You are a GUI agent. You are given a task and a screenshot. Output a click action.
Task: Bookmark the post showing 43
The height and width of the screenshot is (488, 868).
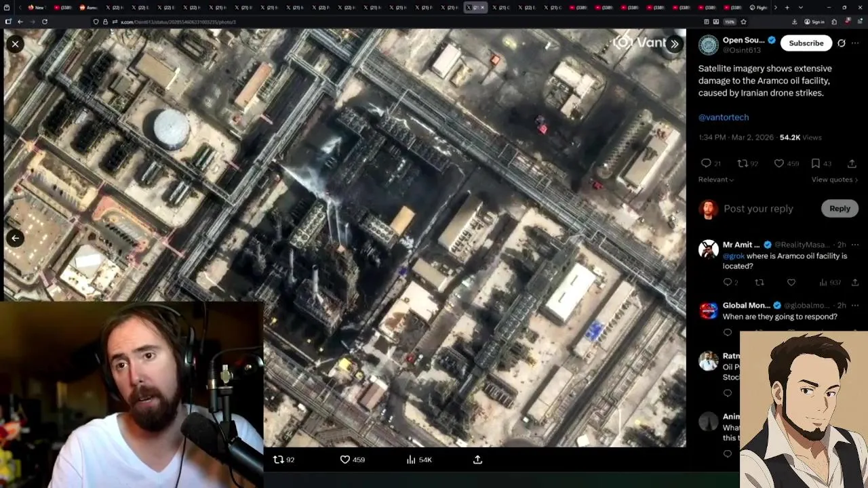(821, 163)
